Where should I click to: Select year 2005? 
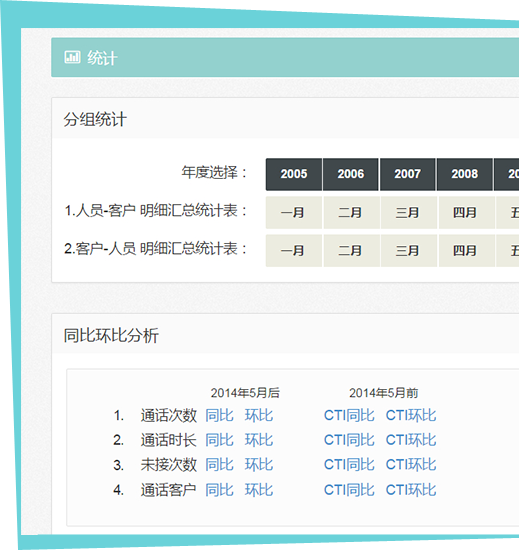(294, 174)
